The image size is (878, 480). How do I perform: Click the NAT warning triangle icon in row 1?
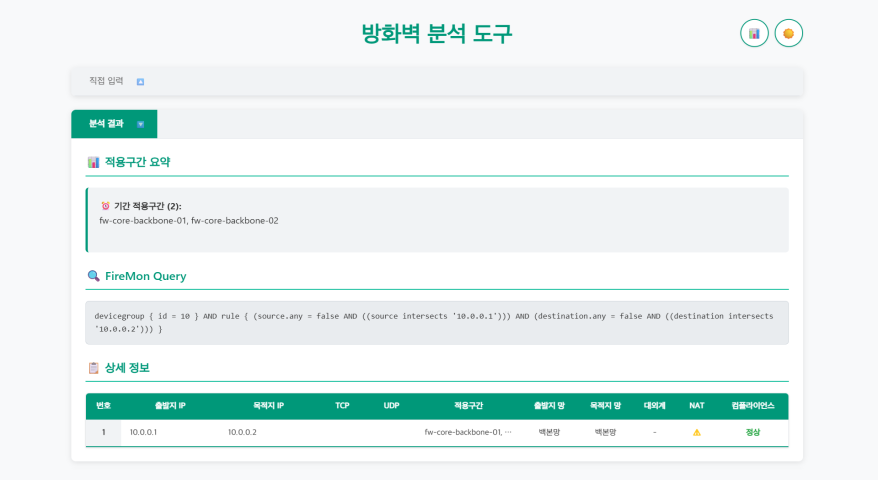[x=697, y=433]
